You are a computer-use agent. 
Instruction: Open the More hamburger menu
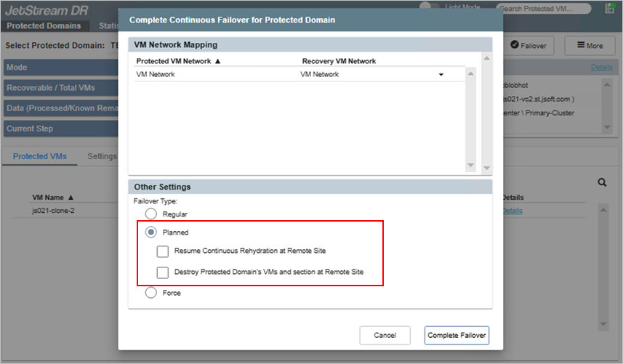pos(590,46)
